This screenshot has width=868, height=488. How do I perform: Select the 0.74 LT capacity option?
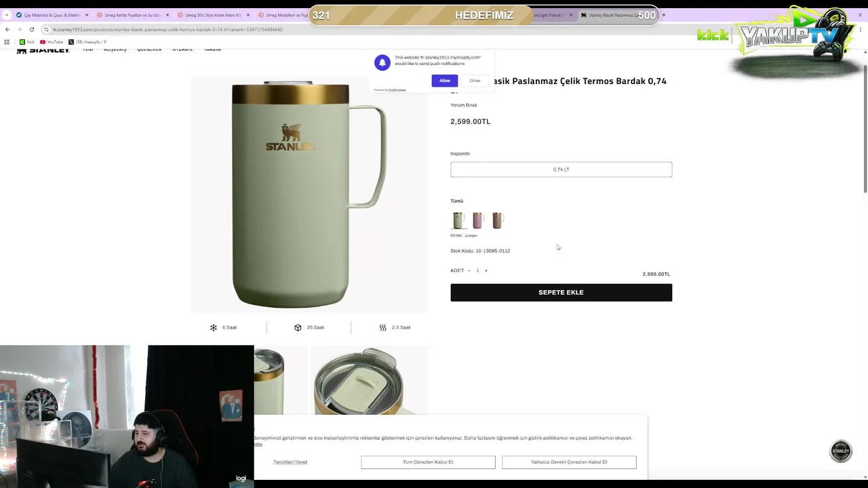coord(561,169)
